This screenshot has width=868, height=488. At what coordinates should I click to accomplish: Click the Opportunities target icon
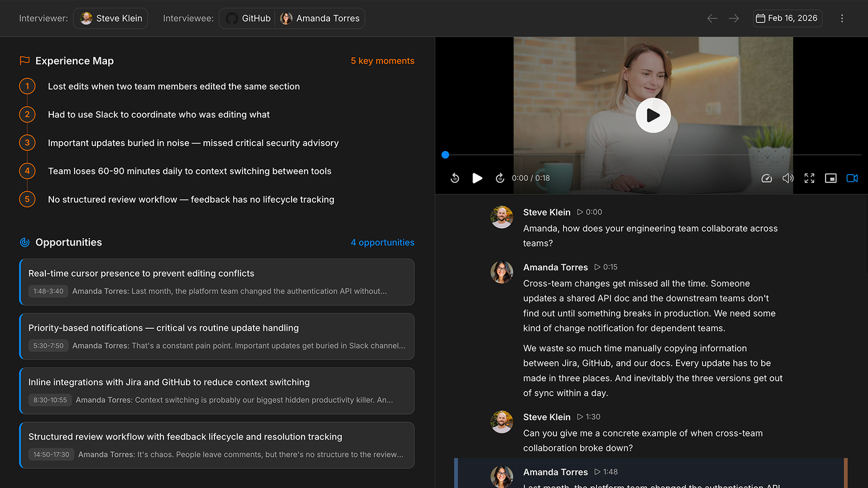tap(24, 242)
